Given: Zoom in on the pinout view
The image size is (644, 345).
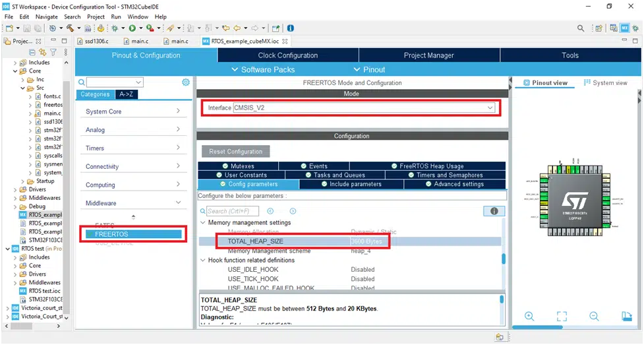Looking at the screenshot, I should pyautogui.click(x=529, y=316).
